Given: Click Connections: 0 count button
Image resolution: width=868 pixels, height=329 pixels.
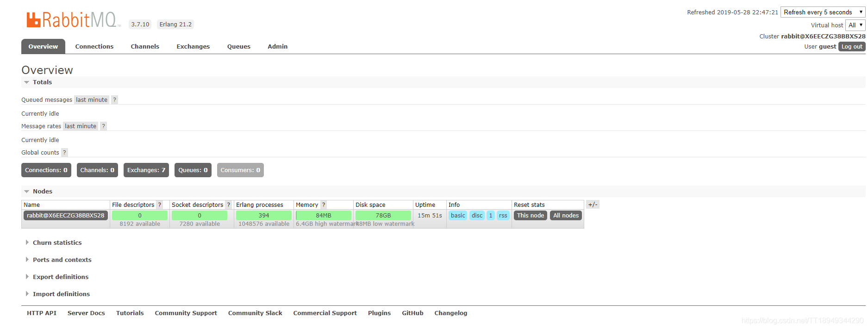Looking at the screenshot, I should 46,170.
